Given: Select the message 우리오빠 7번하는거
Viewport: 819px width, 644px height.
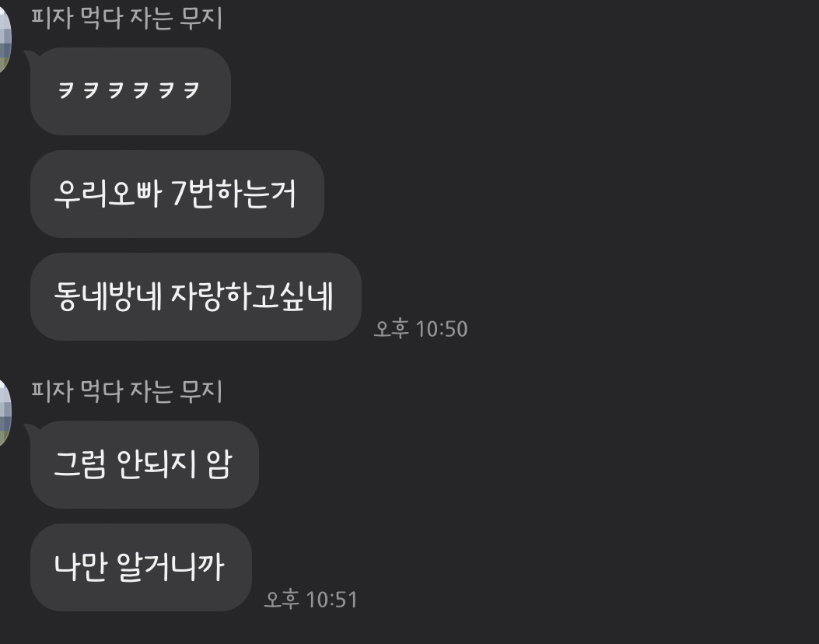Looking at the screenshot, I should pyautogui.click(x=177, y=194).
